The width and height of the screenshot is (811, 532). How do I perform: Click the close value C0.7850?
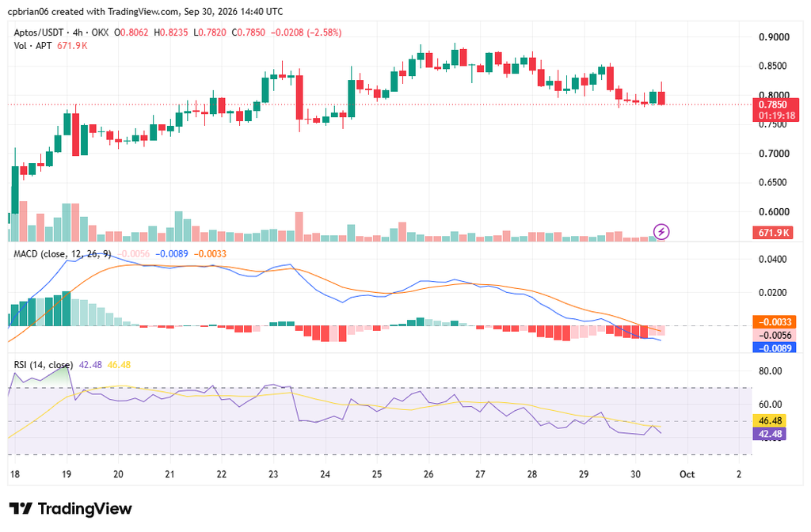(x=248, y=32)
